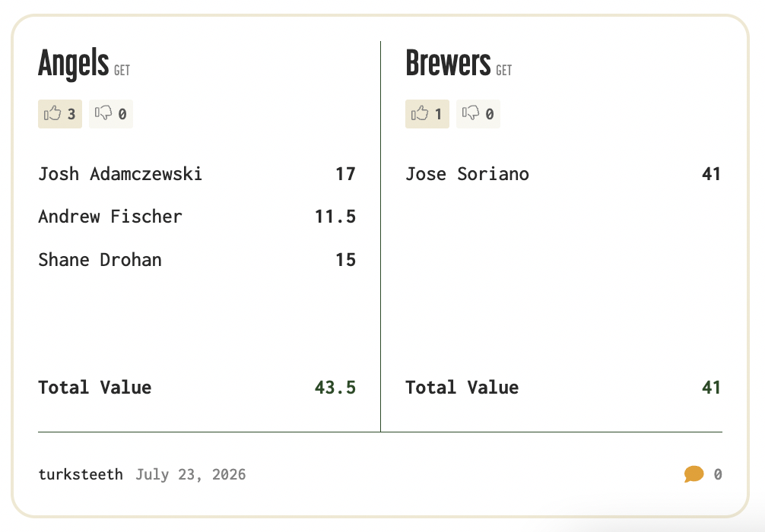View turksteeth user profile
This screenshot has height=532, width=765.
point(81,474)
